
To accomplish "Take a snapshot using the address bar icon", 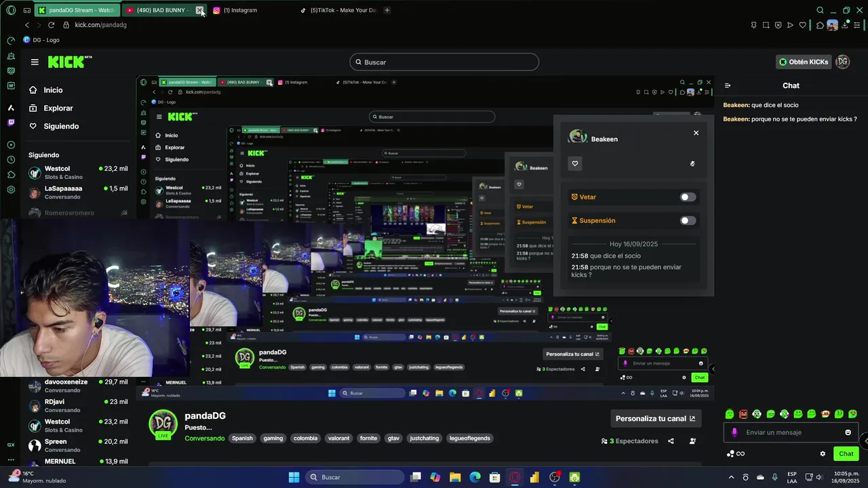I will tap(766, 25).
